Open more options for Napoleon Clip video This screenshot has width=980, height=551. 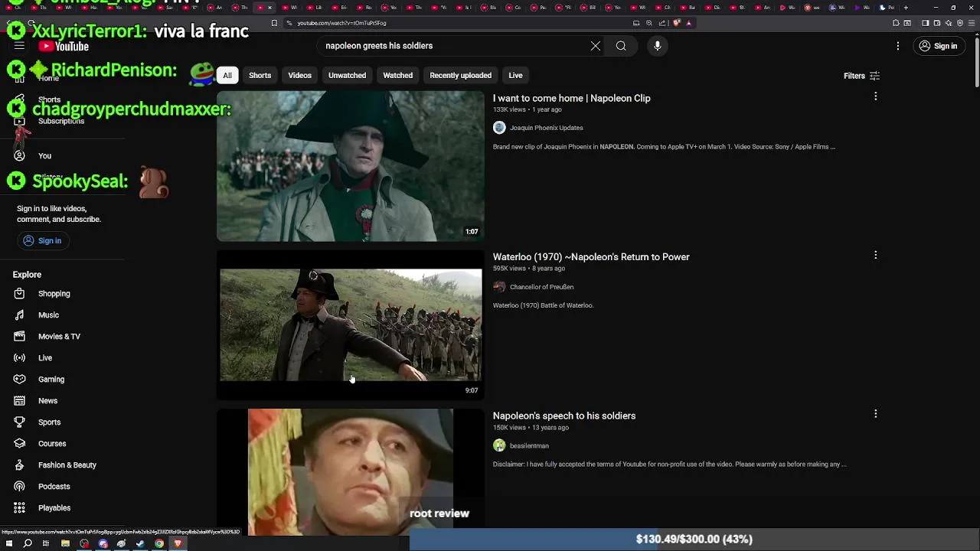875,96
